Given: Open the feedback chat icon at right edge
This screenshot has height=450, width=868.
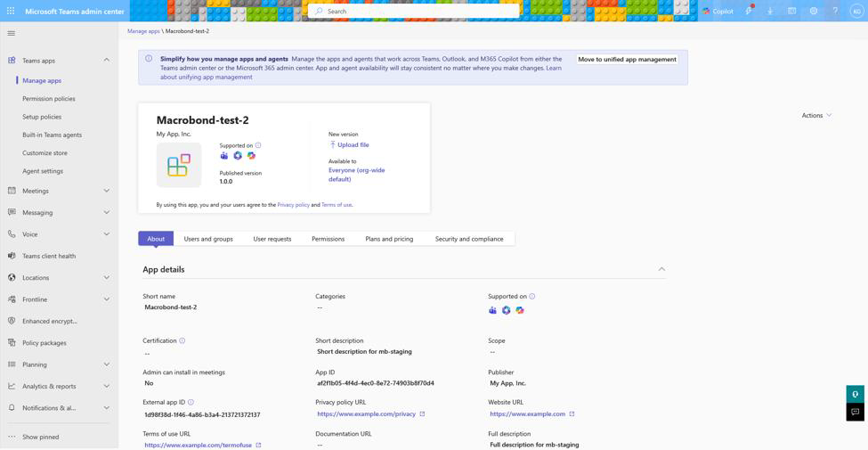Looking at the screenshot, I should click(856, 412).
